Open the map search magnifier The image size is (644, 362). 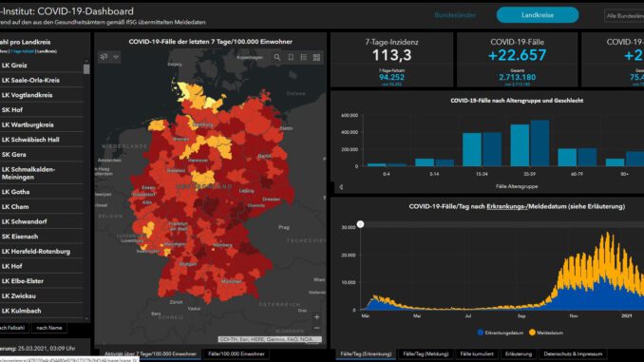point(277,58)
